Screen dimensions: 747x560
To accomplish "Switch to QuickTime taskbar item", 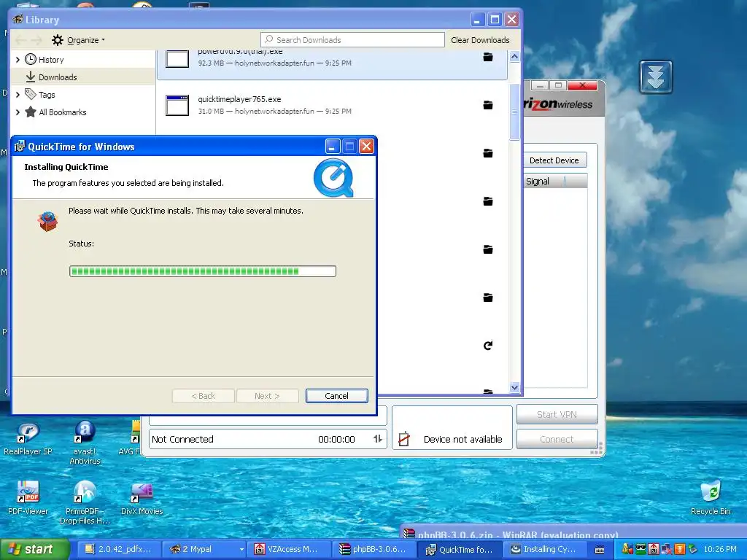I will tap(460, 549).
